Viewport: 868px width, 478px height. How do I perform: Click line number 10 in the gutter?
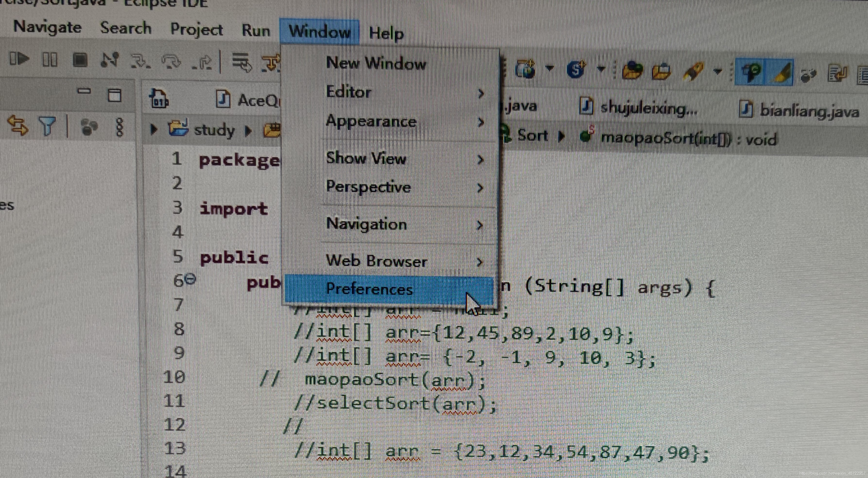click(x=174, y=377)
